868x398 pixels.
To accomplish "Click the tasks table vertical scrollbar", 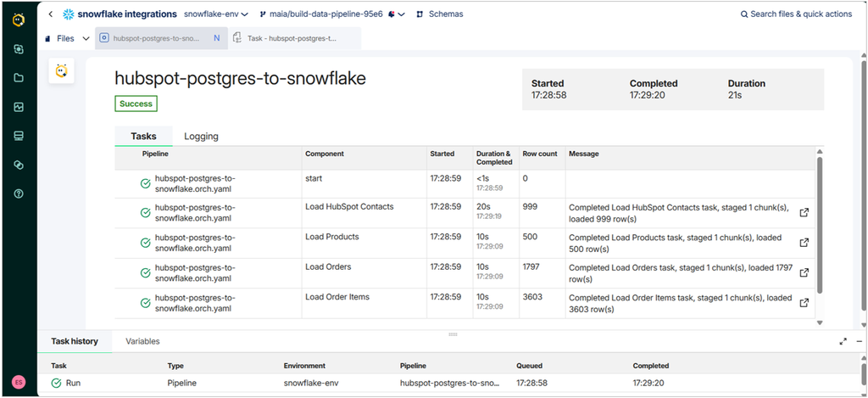I will (x=820, y=225).
